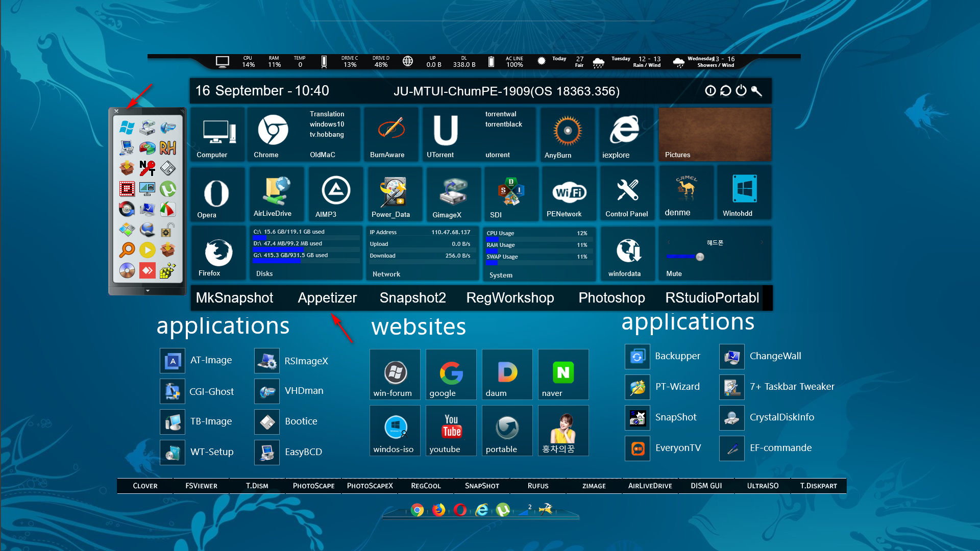
Task: Expand the side dock bottom arrow
Action: 148,291
